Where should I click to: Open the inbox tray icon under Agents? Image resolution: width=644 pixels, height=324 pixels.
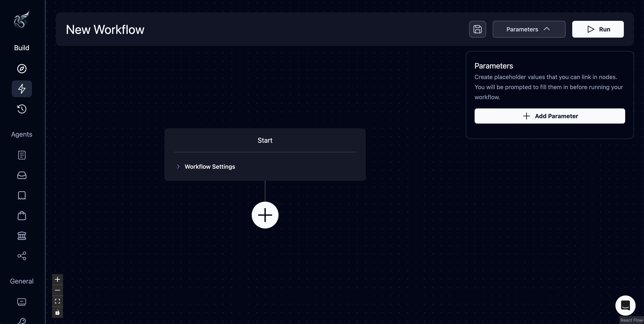22,175
